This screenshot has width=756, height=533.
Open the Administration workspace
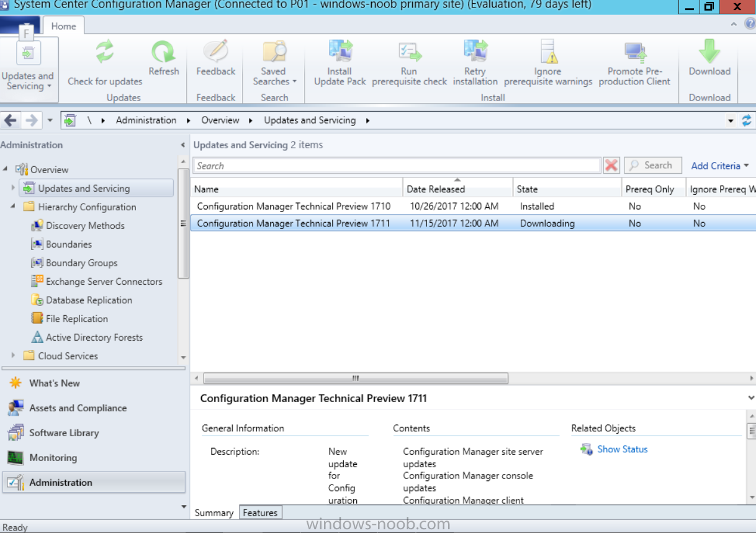click(x=94, y=482)
